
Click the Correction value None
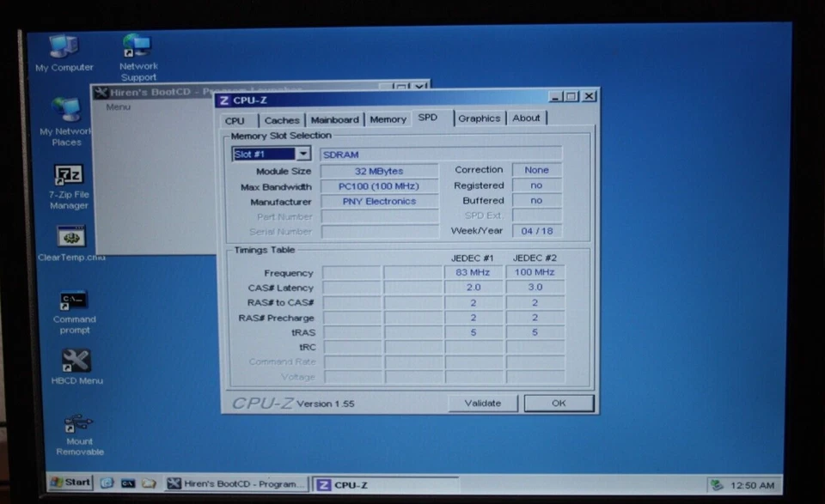(536, 170)
